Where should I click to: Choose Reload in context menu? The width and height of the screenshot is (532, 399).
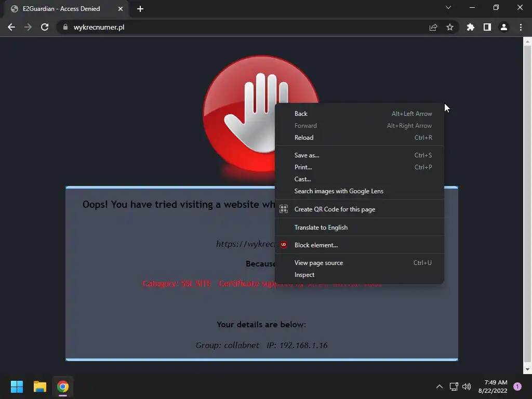pyautogui.click(x=360, y=137)
